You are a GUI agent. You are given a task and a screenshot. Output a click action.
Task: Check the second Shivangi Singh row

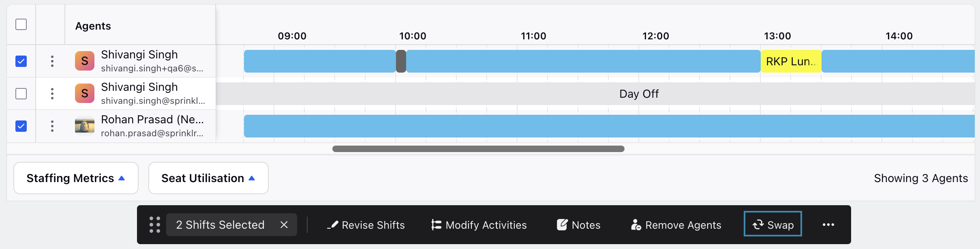point(21,94)
